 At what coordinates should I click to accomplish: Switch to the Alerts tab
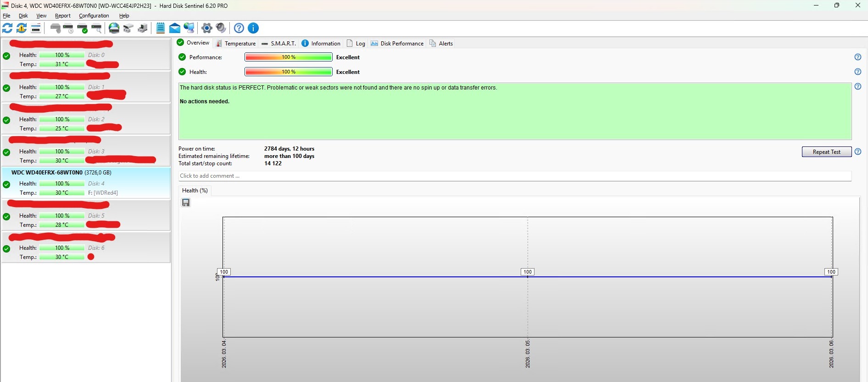click(441, 43)
